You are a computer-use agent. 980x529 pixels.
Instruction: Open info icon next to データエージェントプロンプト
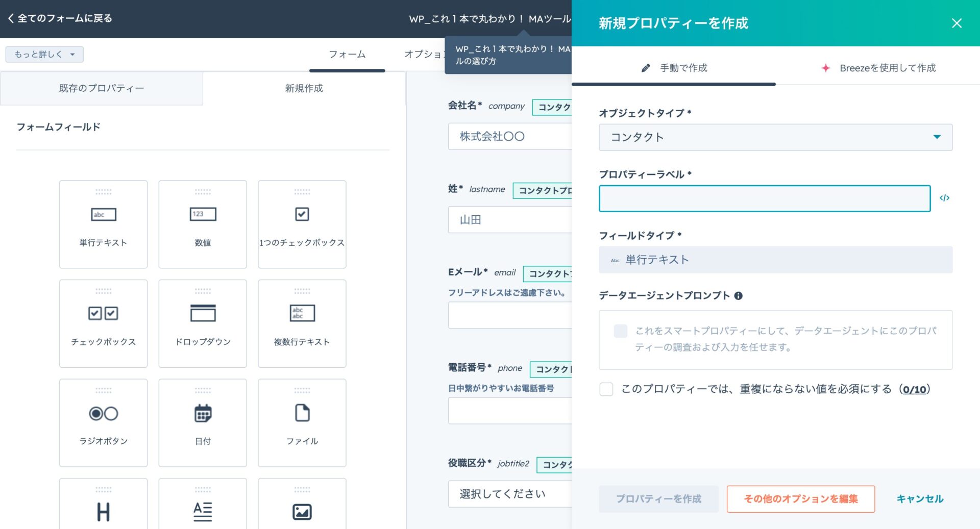738,296
